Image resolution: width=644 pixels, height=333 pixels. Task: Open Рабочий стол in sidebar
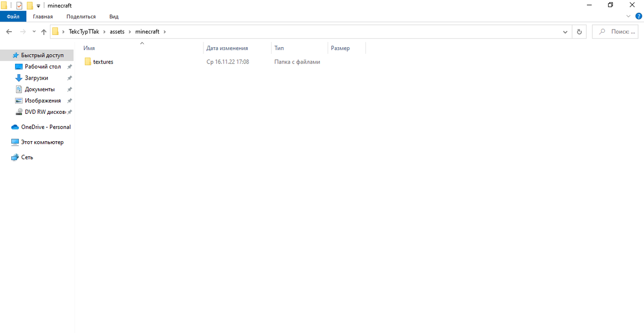click(x=43, y=67)
